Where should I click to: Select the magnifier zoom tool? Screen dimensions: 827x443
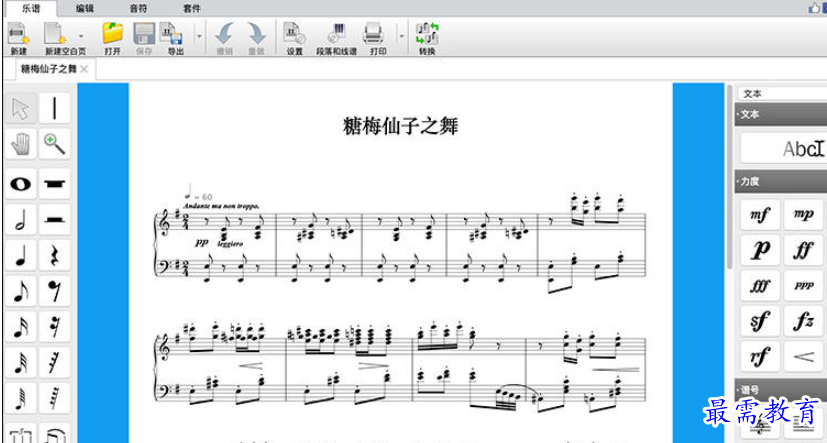click(x=54, y=143)
